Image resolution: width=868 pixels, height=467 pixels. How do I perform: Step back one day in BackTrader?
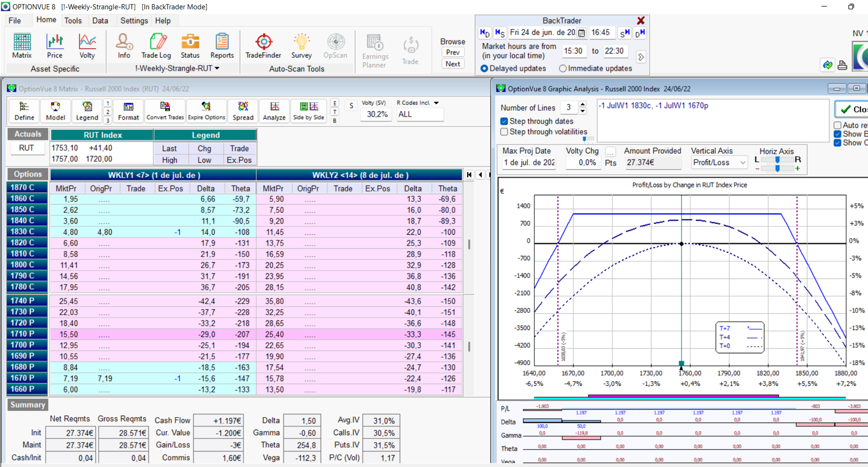485,33
